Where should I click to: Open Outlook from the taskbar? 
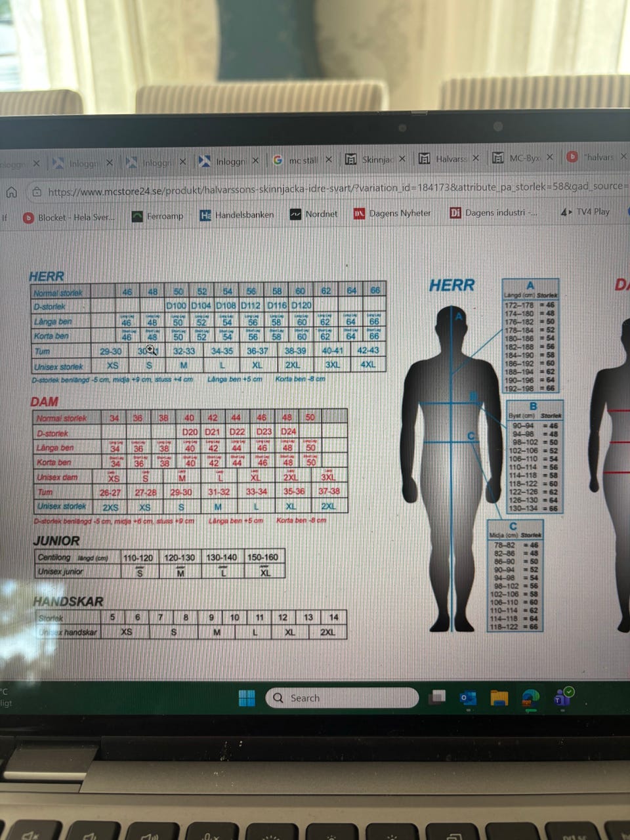(x=468, y=698)
